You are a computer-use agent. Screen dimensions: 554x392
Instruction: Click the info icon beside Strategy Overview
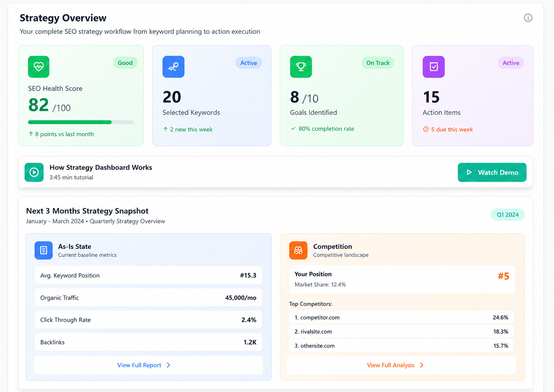(x=528, y=18)
